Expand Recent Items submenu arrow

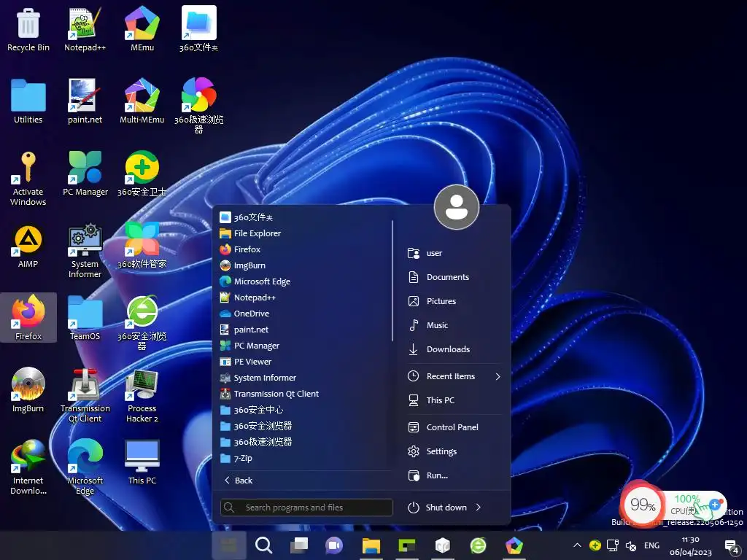(498, 377)
